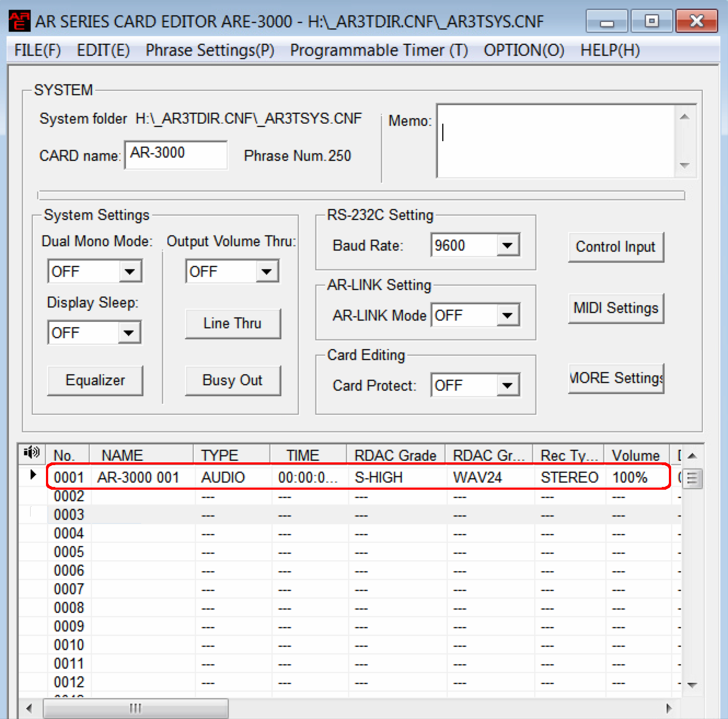
Task: Select phrase row 0003
Action: pos(350,515)
